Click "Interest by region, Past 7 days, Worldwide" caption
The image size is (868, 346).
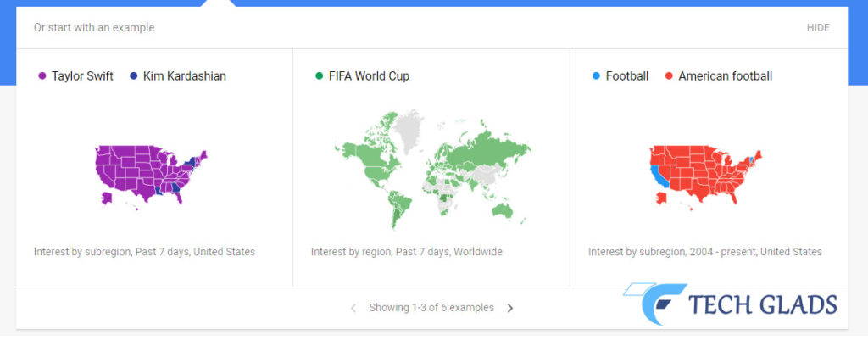pos(407,252)
